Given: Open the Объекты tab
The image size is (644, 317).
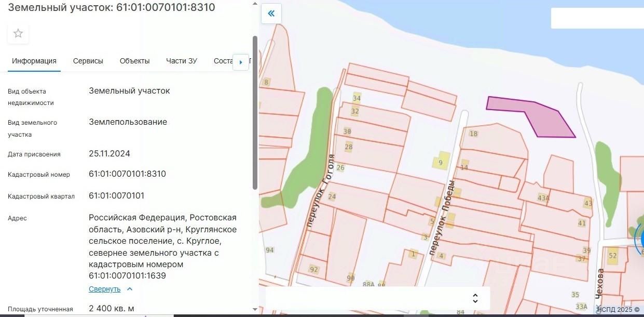Looking at the screenshot, I should 134,61.
